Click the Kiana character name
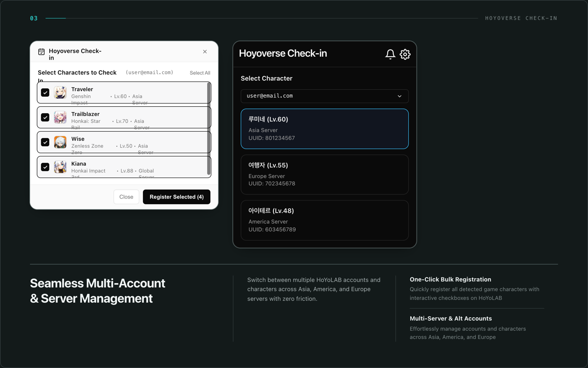 (79, 164)
